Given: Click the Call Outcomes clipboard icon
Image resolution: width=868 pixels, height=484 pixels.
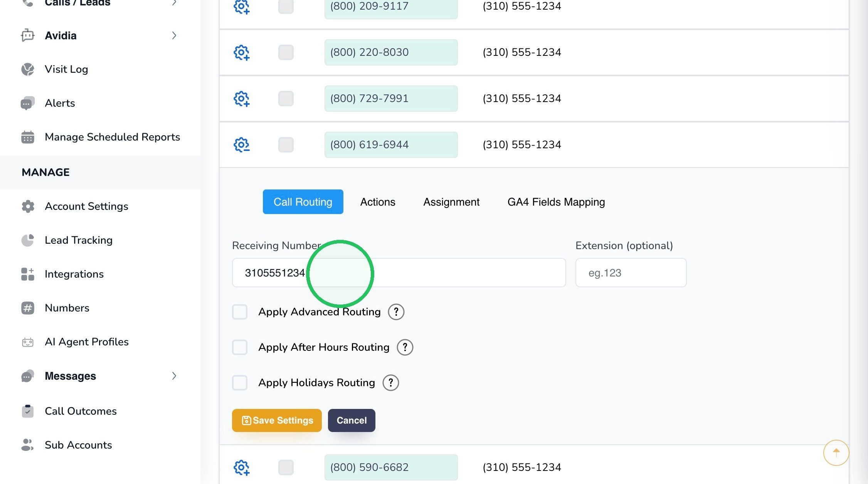Looking at the screenshot, I should [x=28, y=411].
